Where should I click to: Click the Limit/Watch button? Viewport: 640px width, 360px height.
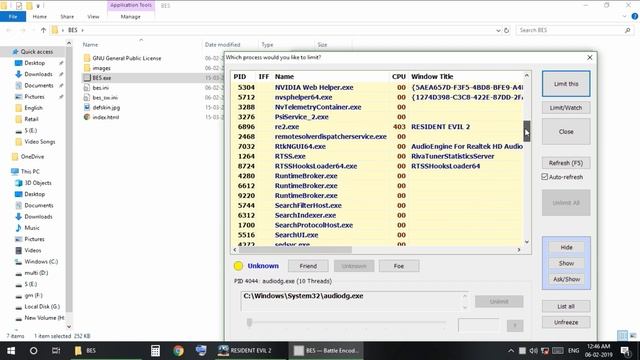click(566, 108)
